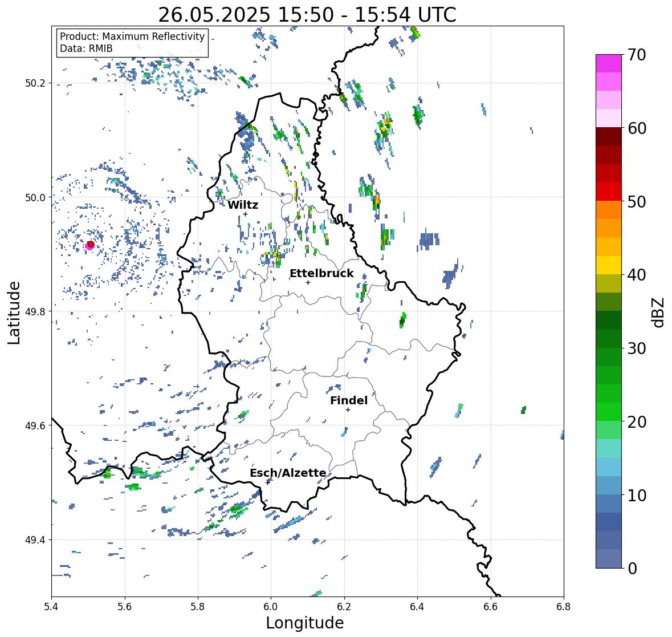The width and height of the screenshot is (672, 637).
Task: Click the dark red segment below 60 dBZ
Action: click(x=609, y=136)
